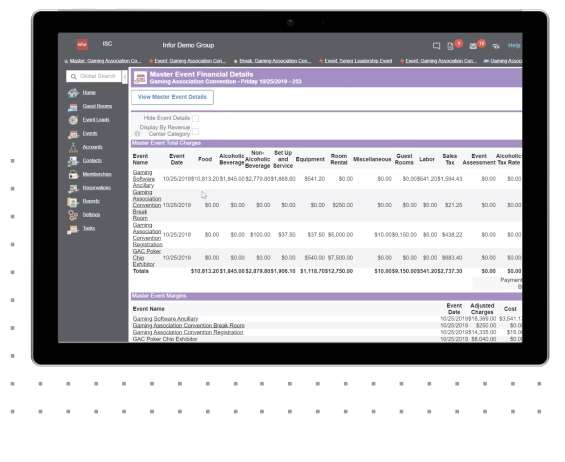The image size is (565, 462).
Task: Open the Settings gears sidebar icon
Action: point(73,215)
